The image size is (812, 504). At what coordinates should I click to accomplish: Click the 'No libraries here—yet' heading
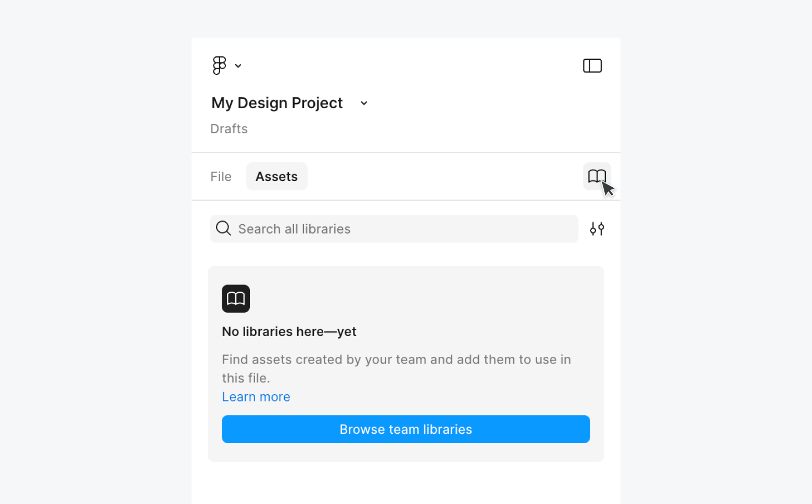coord(289,332)
